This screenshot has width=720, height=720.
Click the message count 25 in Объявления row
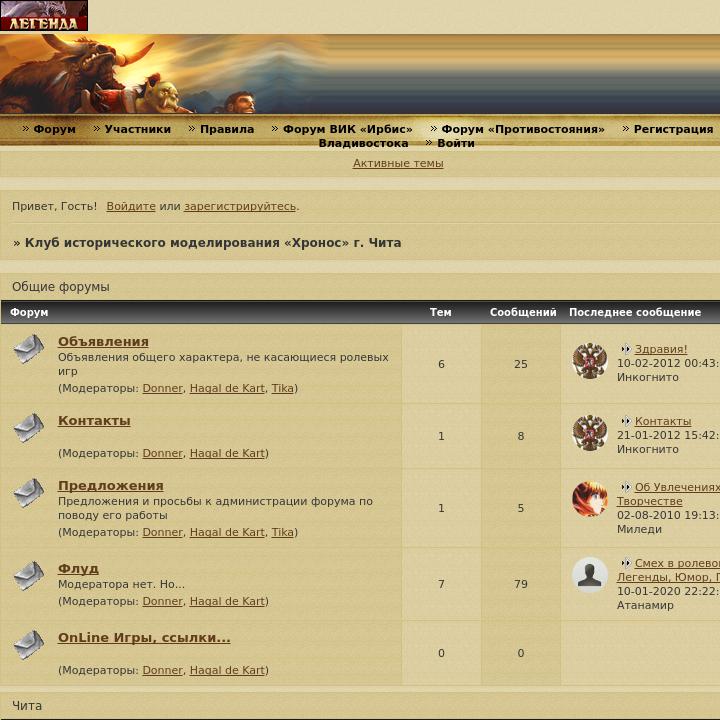click(521, 364)
